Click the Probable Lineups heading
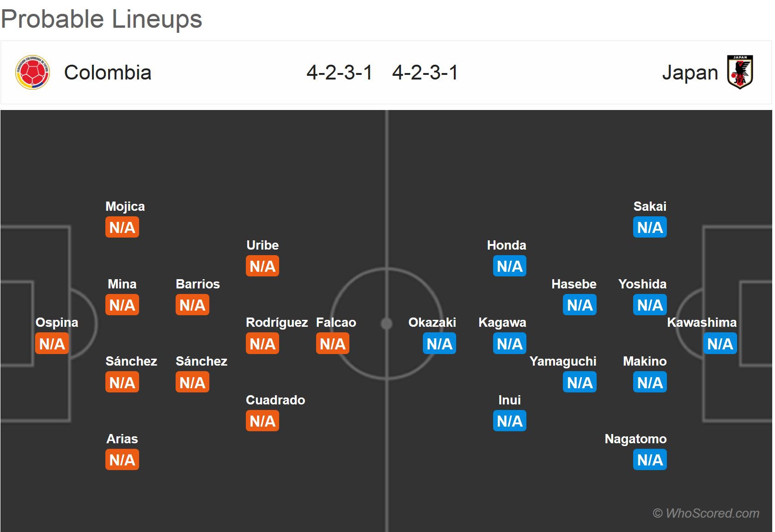This screenshot has width=775, height=532. (x=102, y=19)
